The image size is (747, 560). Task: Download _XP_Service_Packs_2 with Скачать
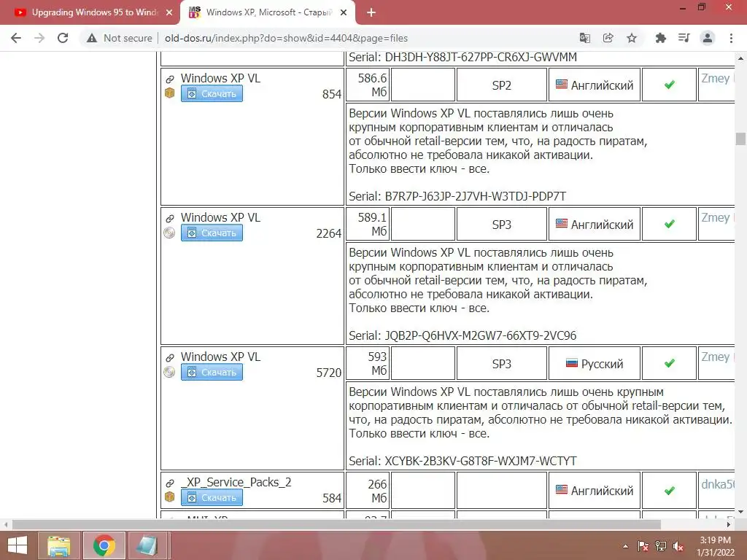[212, 497]
